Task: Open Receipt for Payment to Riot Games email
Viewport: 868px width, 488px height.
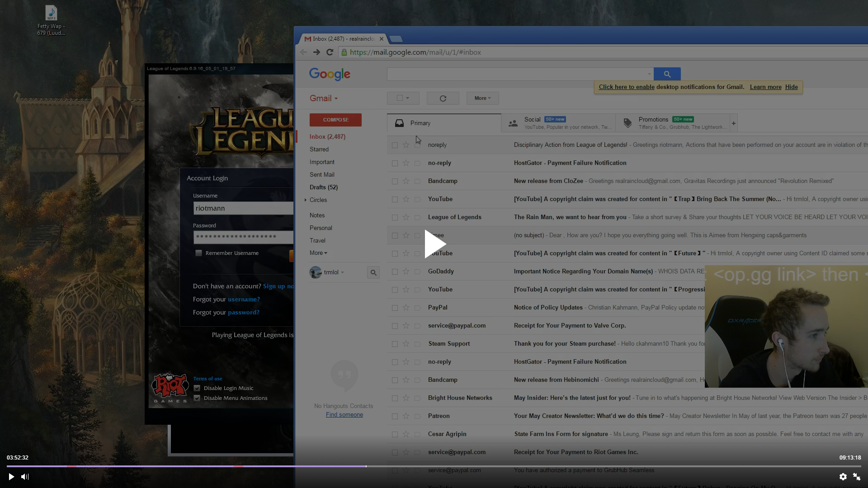Action: point(627,452)
